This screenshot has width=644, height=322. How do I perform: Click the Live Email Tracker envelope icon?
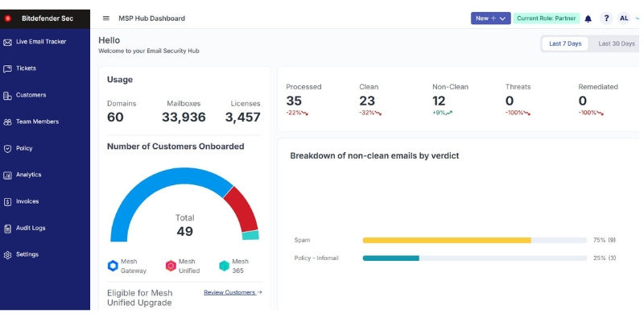(8, 42)
